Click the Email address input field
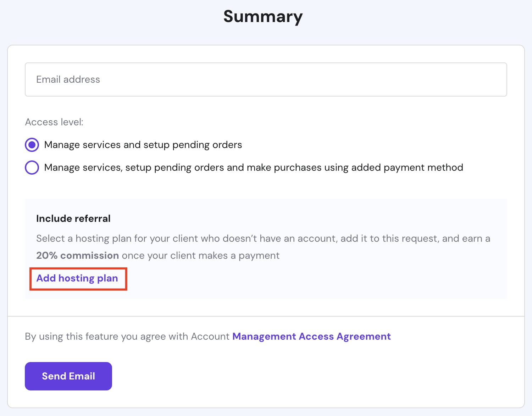The image size is (532, 416). coord(266,80)
